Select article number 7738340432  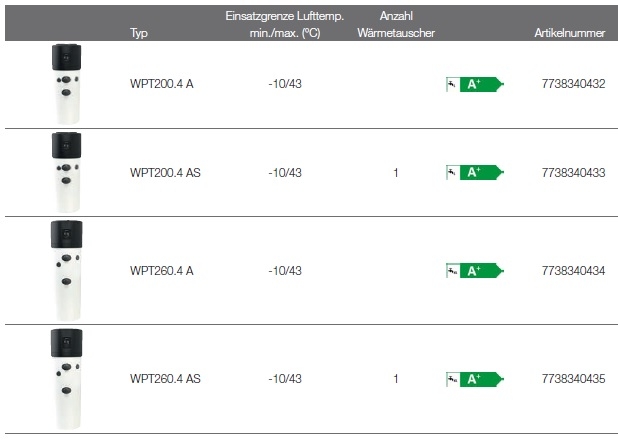pyautogui.click(x=573, y=84)
